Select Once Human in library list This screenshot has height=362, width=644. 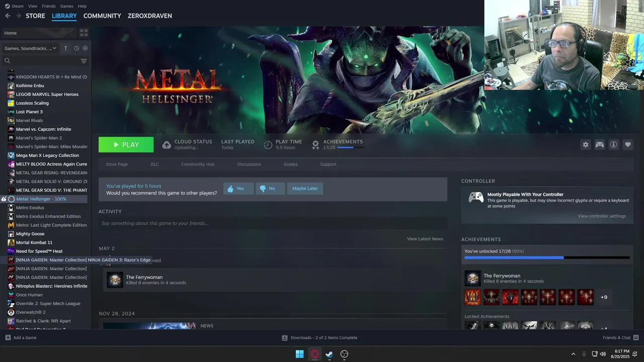click(29, 295)
